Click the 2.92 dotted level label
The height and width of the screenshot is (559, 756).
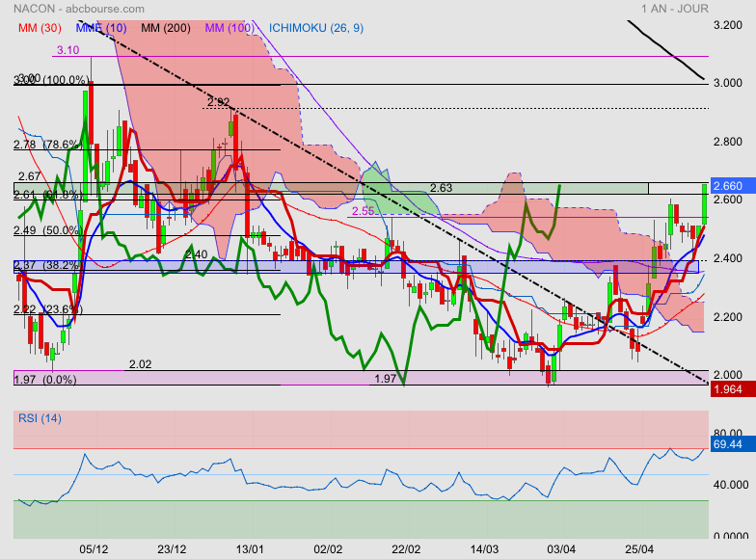[218, 102]
